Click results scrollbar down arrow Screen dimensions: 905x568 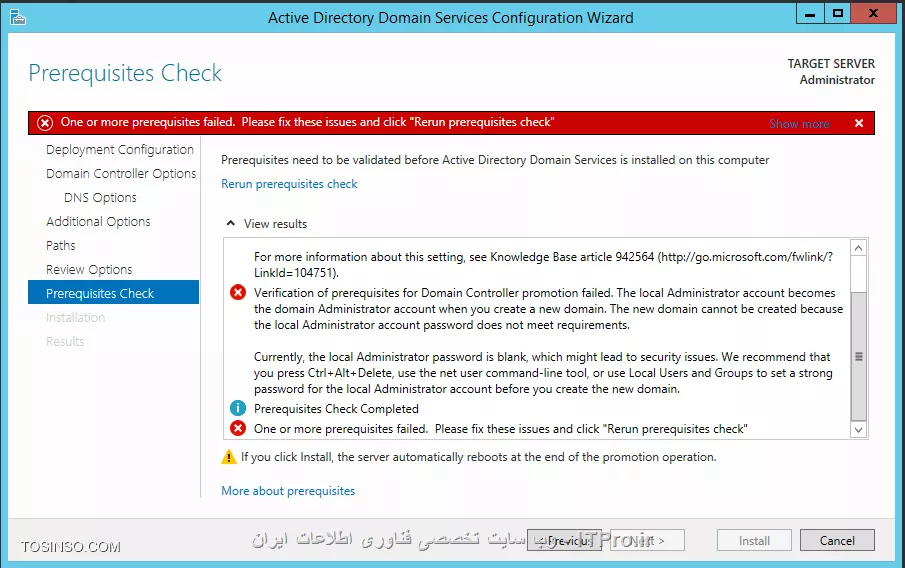pos(858,429)
